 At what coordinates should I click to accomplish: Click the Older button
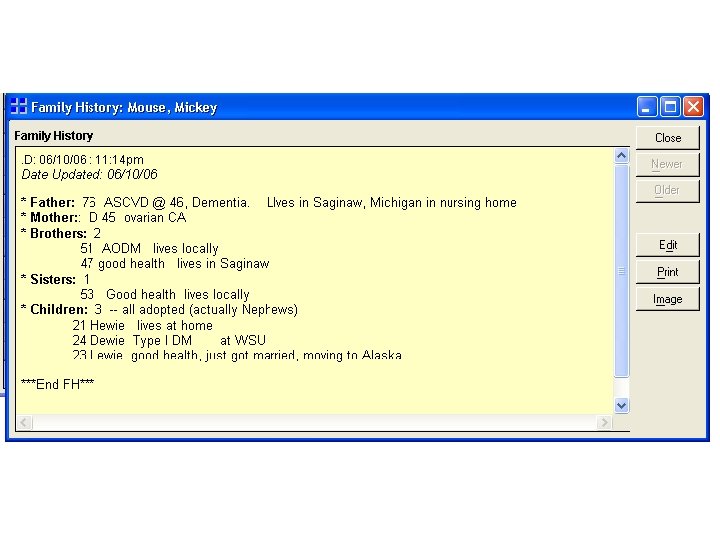tap(668, 191)
